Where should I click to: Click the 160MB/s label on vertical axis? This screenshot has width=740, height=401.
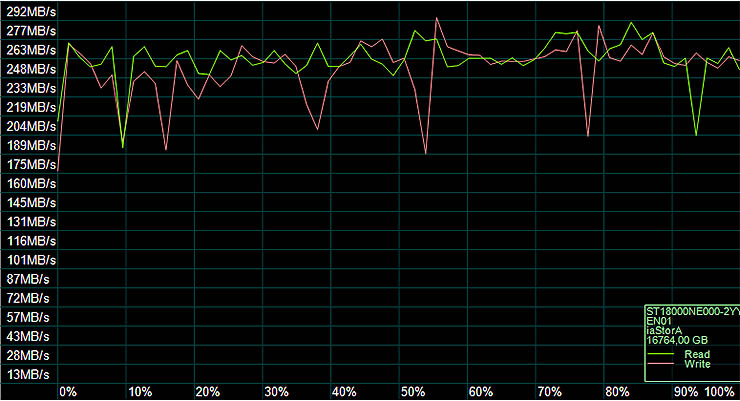28,184
